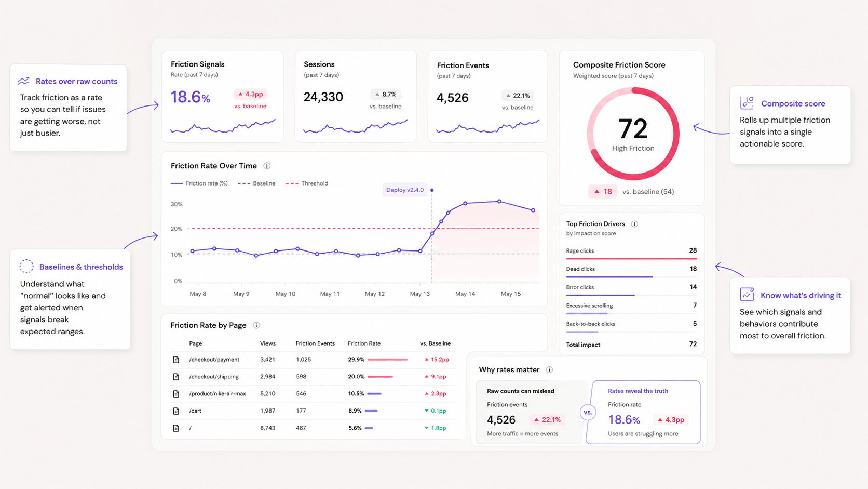Click the 18.6% value in Friction Signals card
Viewport: 868px width, 489px height.
click(x=191, y=97)
